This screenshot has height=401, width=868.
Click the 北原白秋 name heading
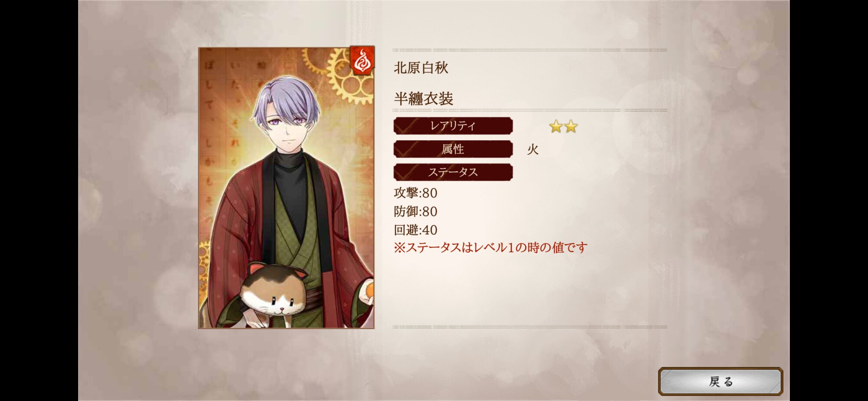[x=421, y=68]
